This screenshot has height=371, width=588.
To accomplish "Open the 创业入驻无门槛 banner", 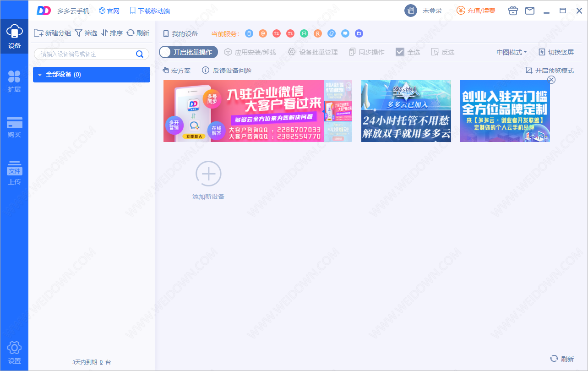I will pyautogui.click(x=505, y=111).
